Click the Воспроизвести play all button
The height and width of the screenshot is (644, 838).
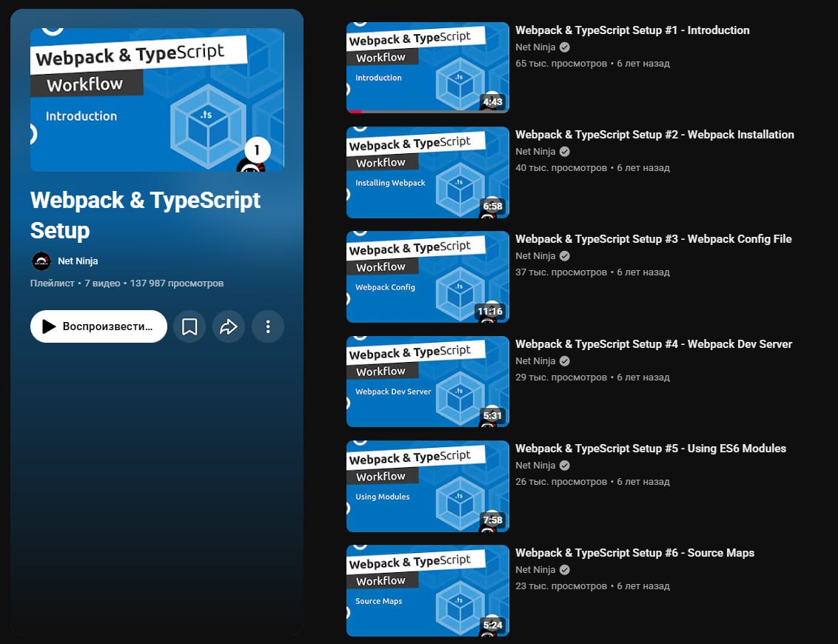(x=98, y=326)
